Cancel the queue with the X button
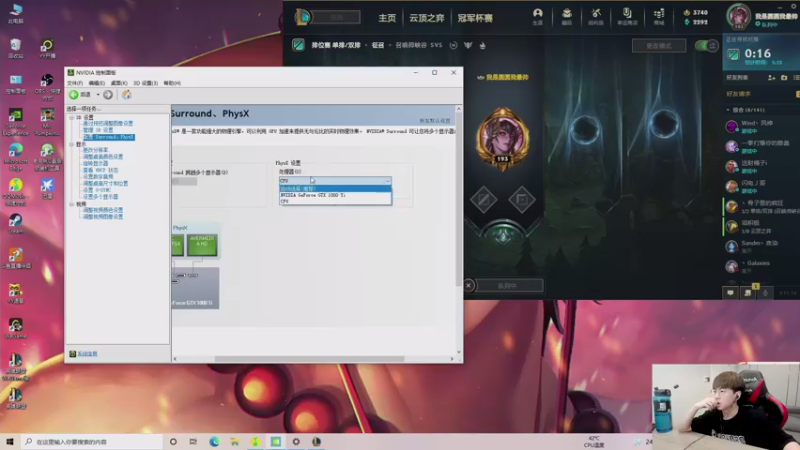Screen dimensions: 800x450 [468, 285]
